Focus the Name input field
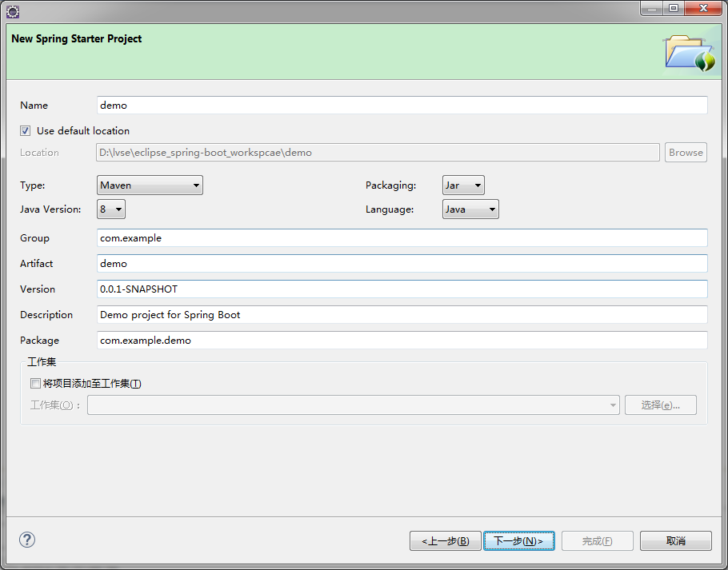The width and height of the screenshot is (728, 570). point(402,106)
